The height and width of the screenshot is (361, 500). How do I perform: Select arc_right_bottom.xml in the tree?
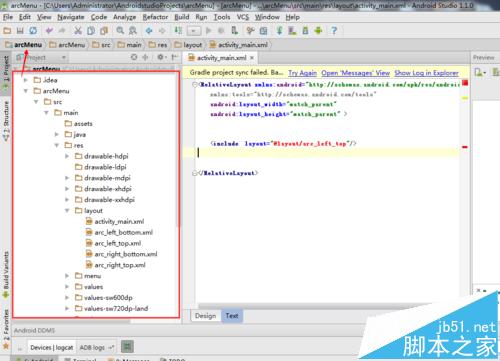pos(121,254)
